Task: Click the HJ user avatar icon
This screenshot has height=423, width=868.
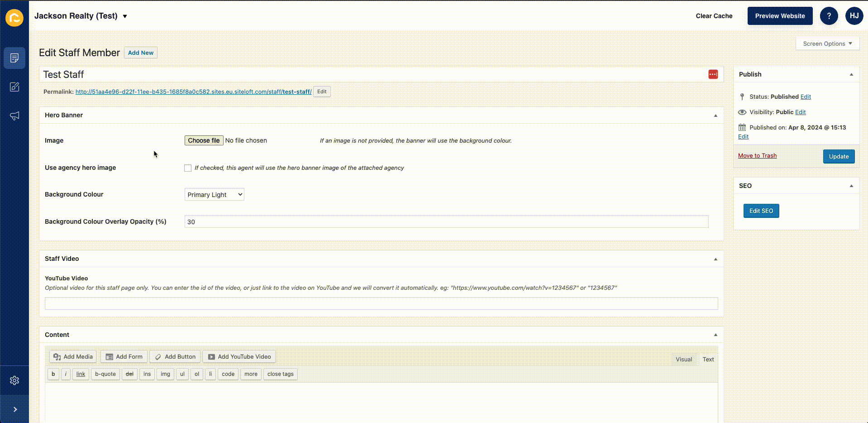Action: click(x=854, y=16)
